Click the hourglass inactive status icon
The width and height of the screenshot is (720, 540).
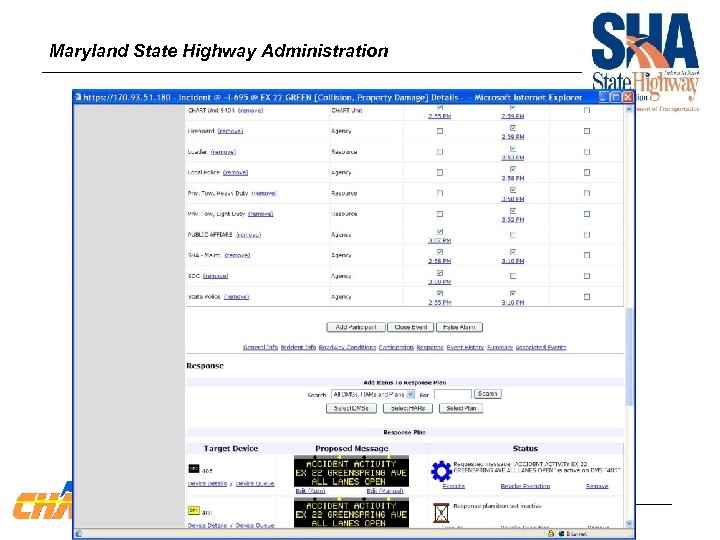(x=441, y=512)
